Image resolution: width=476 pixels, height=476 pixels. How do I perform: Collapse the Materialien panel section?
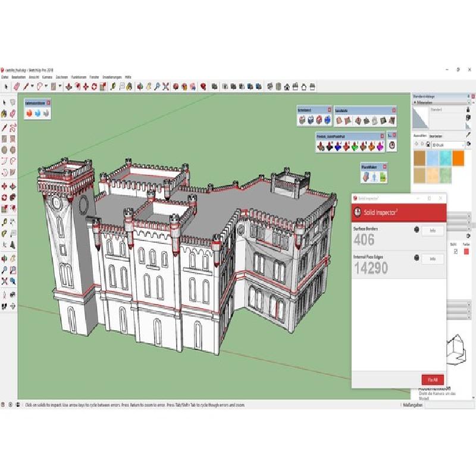pos(415,102)
